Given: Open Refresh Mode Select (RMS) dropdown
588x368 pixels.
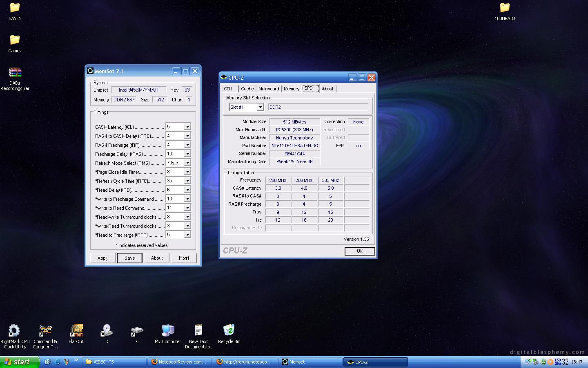Looking at the screenshot, I should click(x=187, y=163).
